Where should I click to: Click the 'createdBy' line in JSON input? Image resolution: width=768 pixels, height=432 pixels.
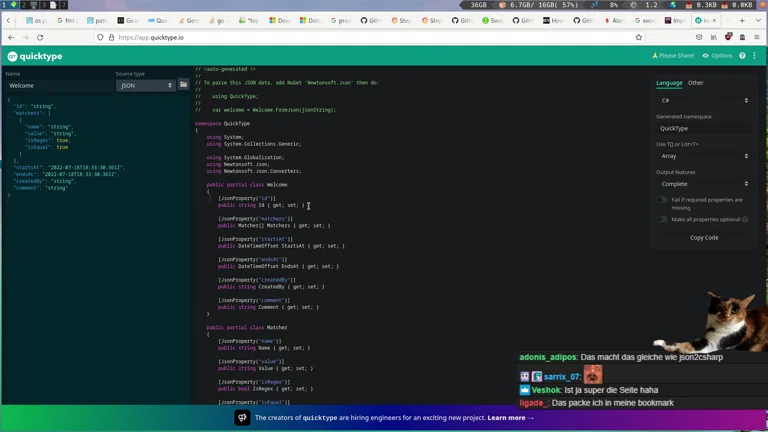[45, 181]
